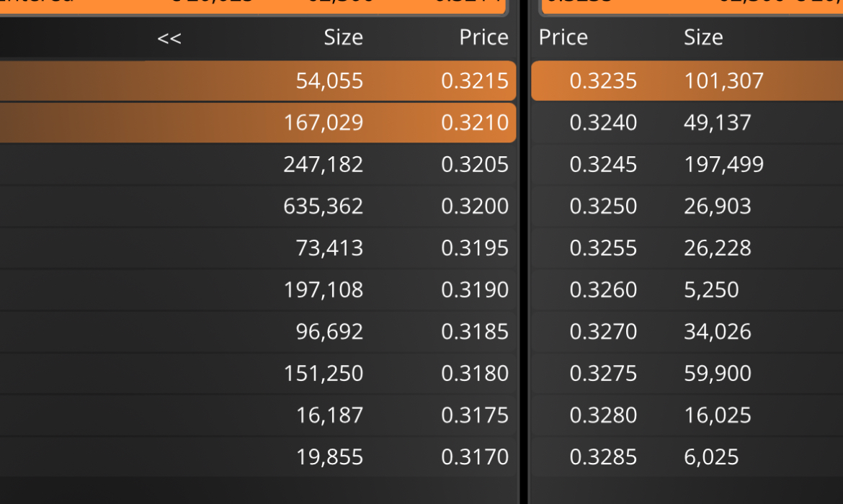Image resolution: width=843 pixels, height=504 pixels.
Task: Select ask price 0.3250 row
Action: click(687, 207)
